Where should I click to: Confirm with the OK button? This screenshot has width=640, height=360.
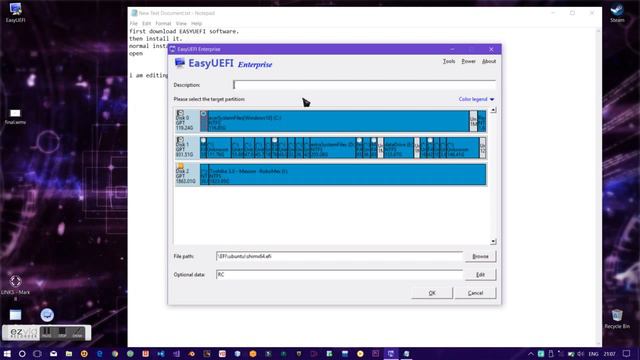(x=432, y=293)
